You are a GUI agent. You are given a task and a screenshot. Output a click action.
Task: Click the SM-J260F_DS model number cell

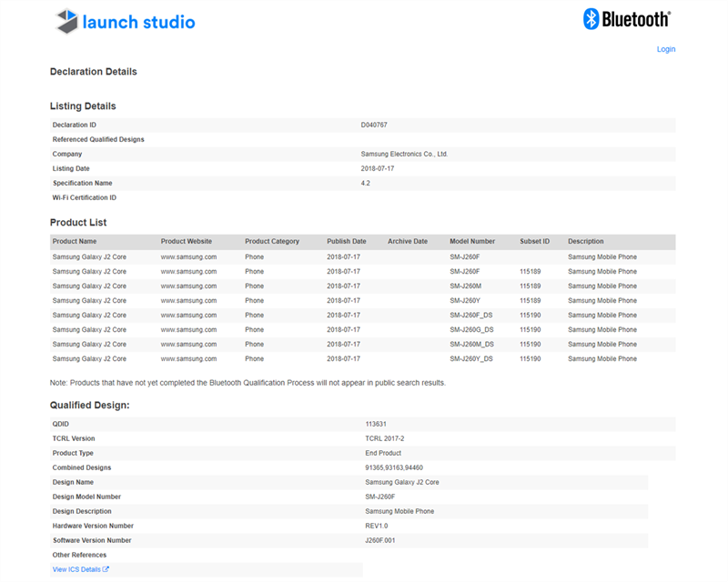tap(471, 315)
